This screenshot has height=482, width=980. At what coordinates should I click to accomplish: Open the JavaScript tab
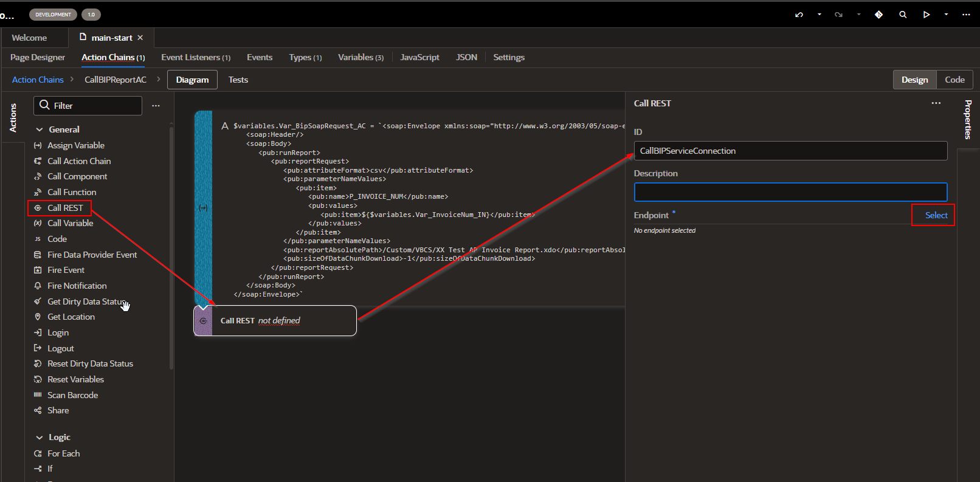[x=419, y=57]
